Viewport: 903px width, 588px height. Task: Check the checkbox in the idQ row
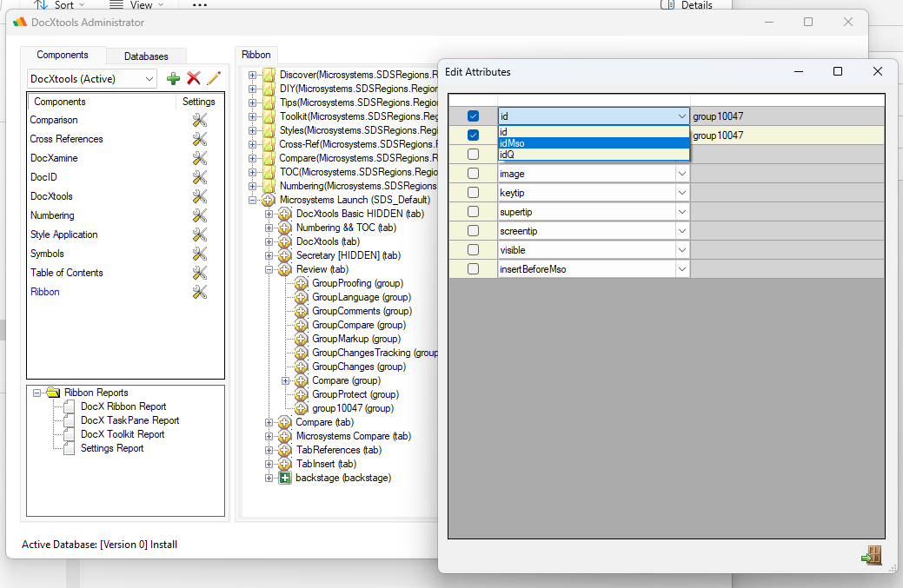474,155
